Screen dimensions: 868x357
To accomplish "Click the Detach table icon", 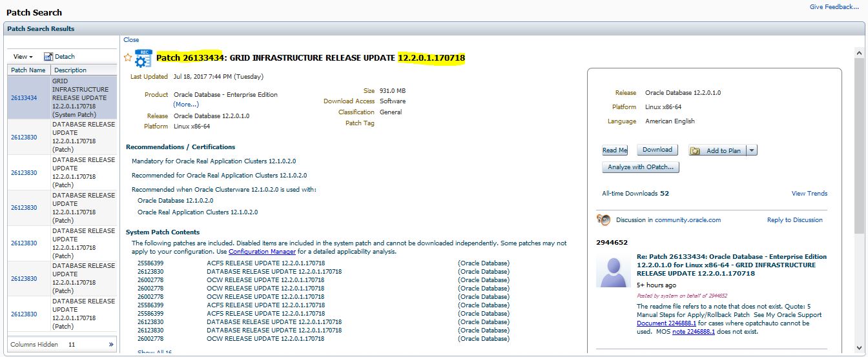I will [48, 57].
